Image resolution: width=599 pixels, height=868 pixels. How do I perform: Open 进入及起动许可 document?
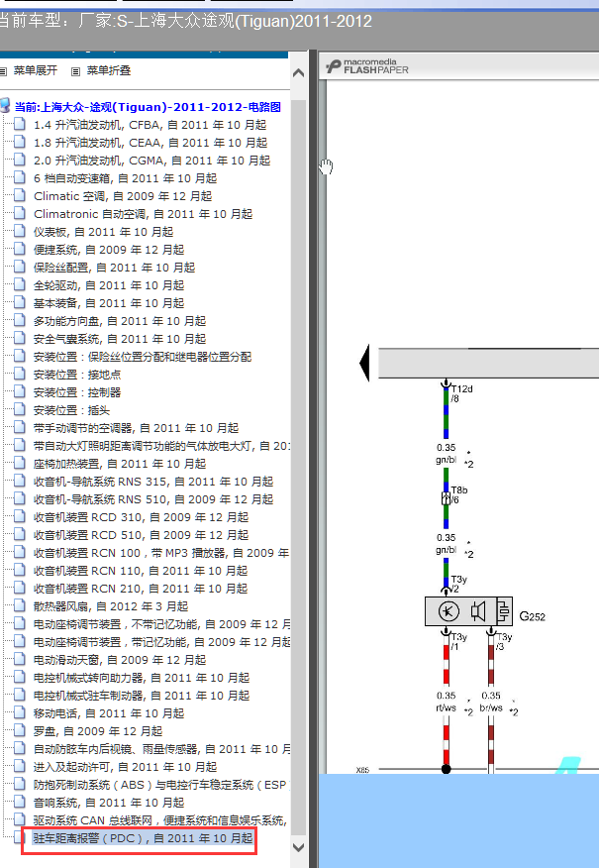(125, 767)
